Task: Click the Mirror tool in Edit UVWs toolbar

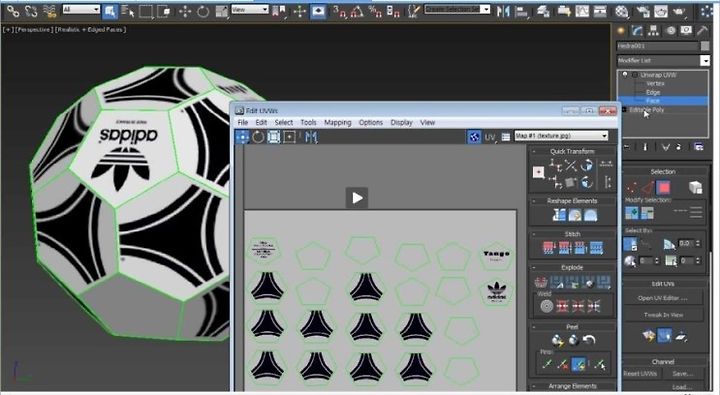Action: (311, 137)
